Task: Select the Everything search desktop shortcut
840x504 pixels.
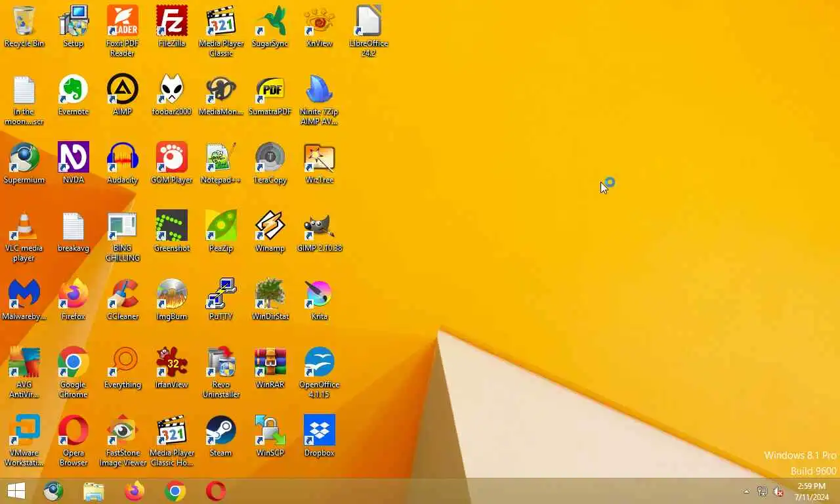Action: click(x=123, y=368)
